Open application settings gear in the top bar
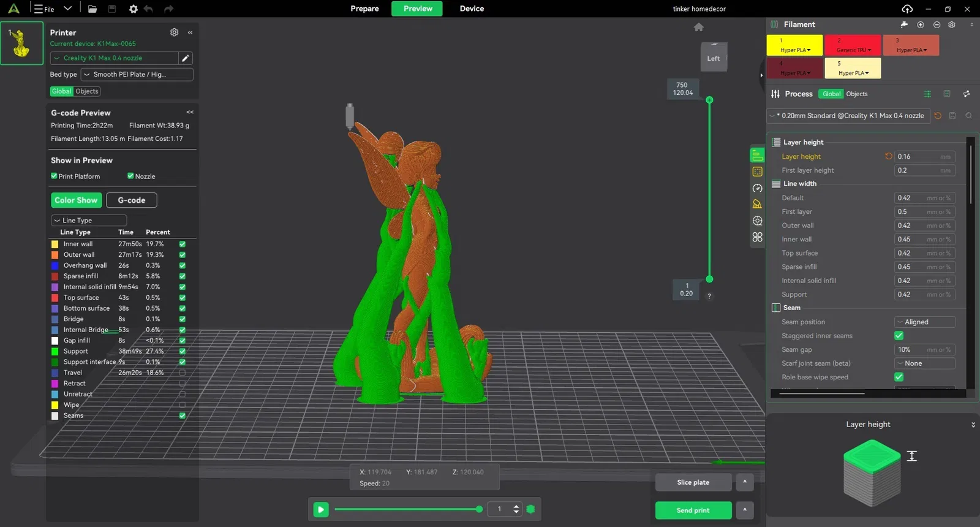 pyautogui.click(x=133, y=9)
